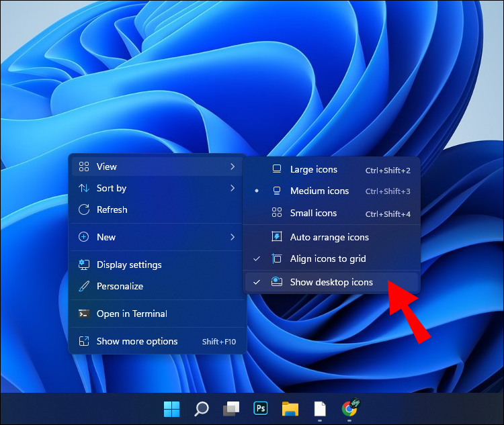
Task: Click the Windows Start button
Action: [172, 408]
